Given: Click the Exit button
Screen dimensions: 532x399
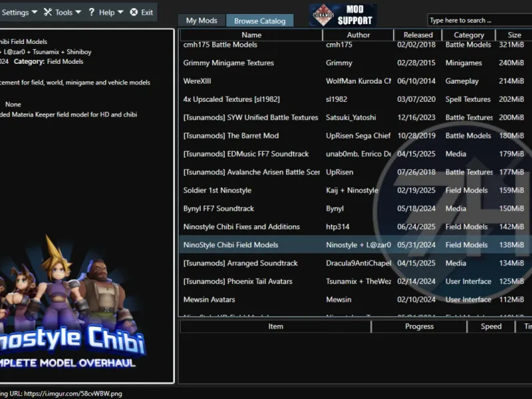Looking at the screenshot, I should [x=142, y=13].
